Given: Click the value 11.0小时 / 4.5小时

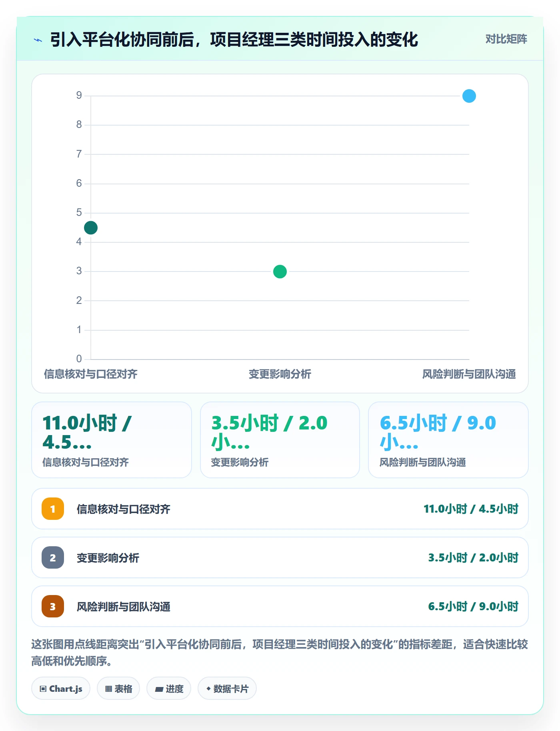Looking at the screenshot, I should (471, 509).
